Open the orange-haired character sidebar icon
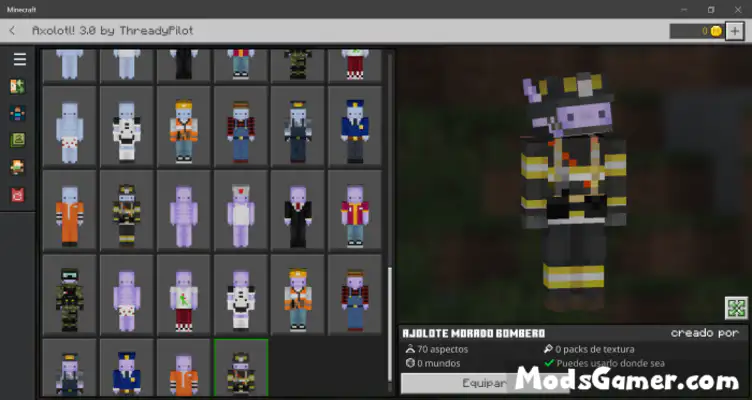This screenshot has width=752, height=400. coord(18,167)
